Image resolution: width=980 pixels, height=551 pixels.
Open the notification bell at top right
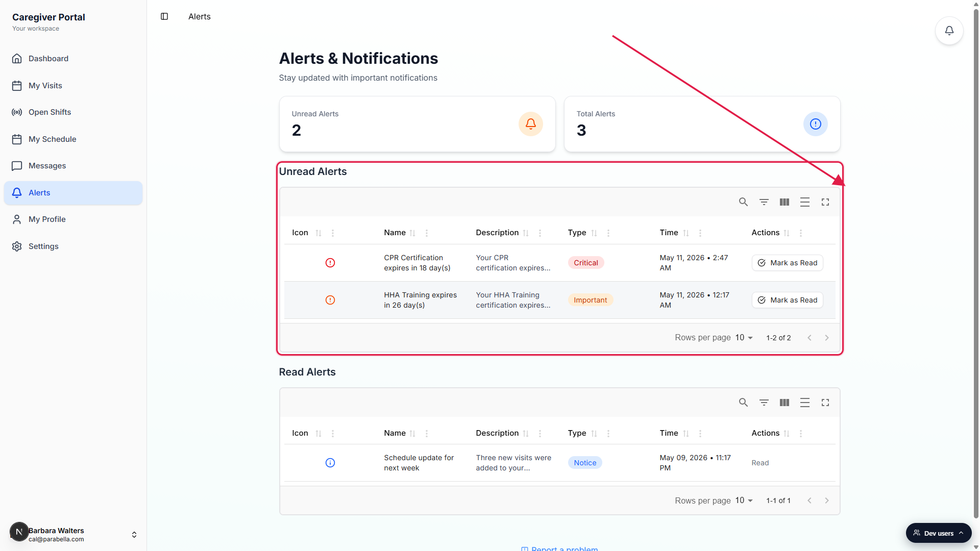point(949,31)
